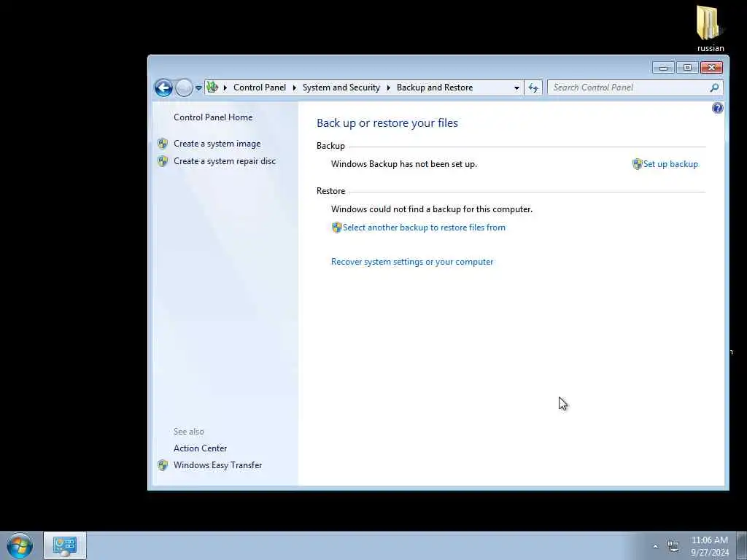This screenshot has width=747, height=560.
Task: Select System and Security breadcrumb
Action: (x=341, y=87)
